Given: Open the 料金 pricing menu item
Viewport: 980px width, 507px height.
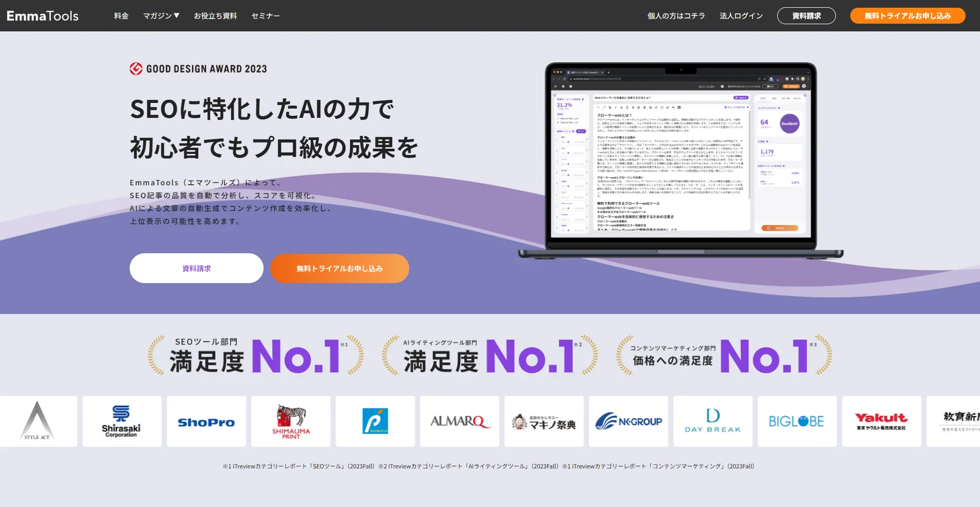Looking at the screenshot, I should click(x=121, y=16).
